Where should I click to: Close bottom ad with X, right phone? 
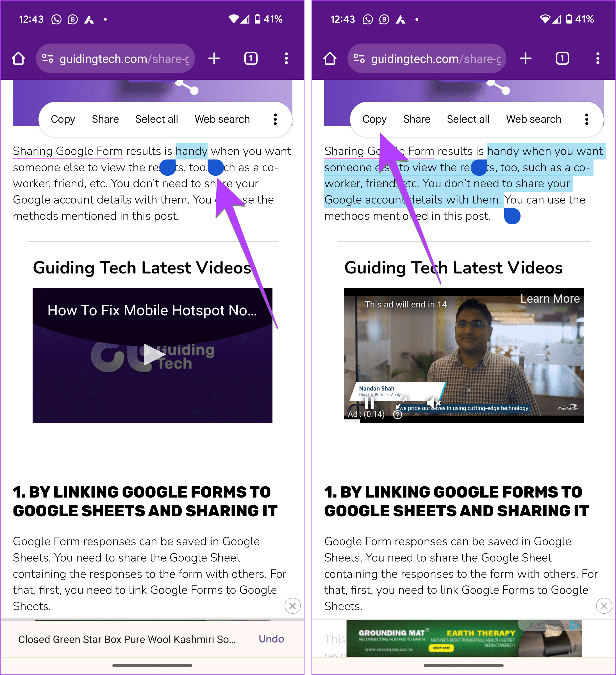[x=604, y=606]
